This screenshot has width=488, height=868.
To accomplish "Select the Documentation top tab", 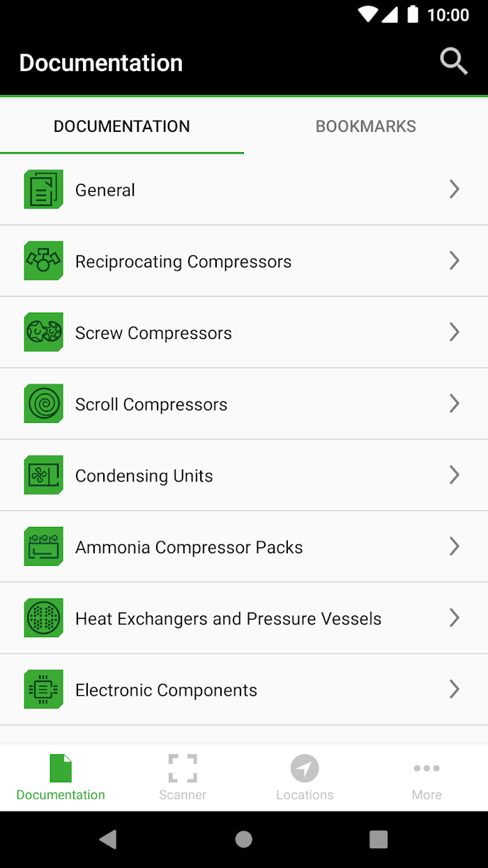I will pos(122,126).
